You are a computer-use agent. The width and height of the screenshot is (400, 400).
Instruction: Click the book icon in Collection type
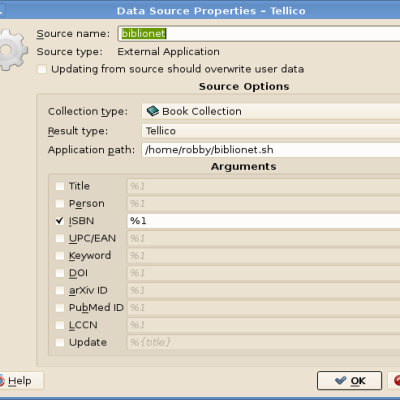[x=153, y=111]
